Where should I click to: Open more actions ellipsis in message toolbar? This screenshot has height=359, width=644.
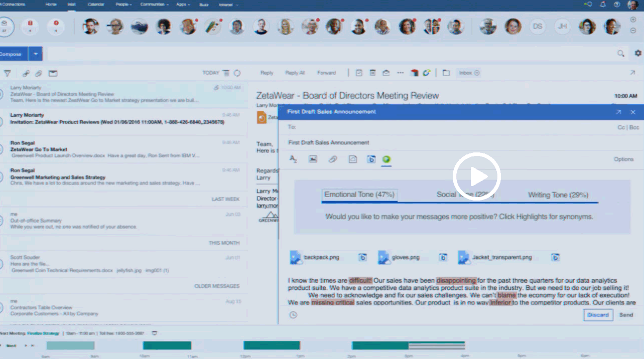pos(400,73)
